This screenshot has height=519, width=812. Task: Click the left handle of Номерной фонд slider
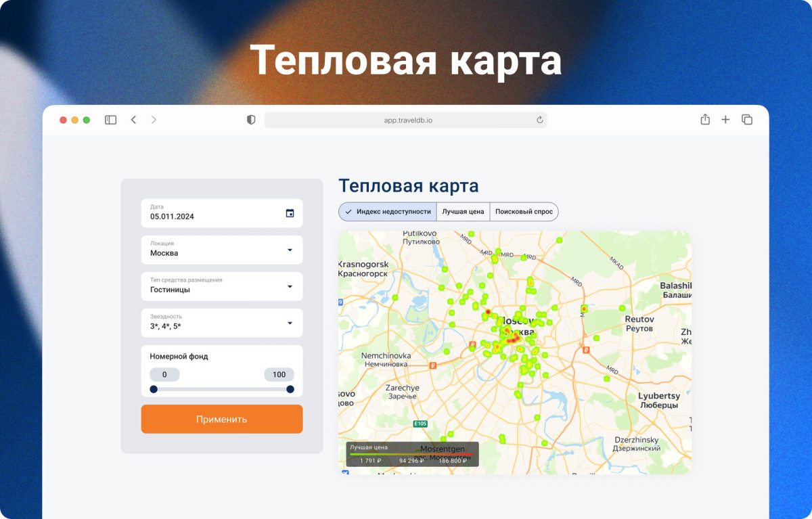point(154,389)
